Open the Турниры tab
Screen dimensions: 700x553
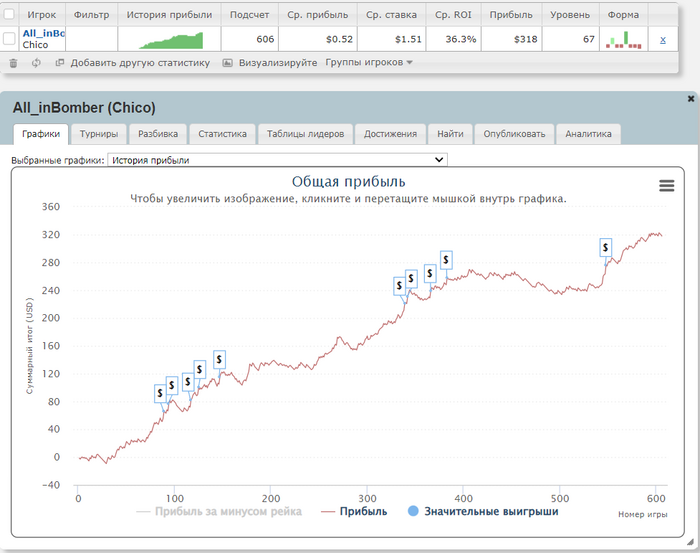tap(99, 134)
